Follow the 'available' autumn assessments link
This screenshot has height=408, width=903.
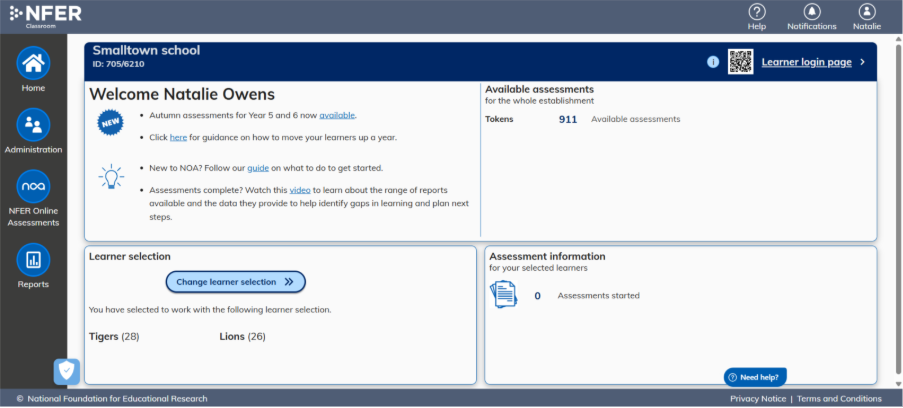pos(337,115)
